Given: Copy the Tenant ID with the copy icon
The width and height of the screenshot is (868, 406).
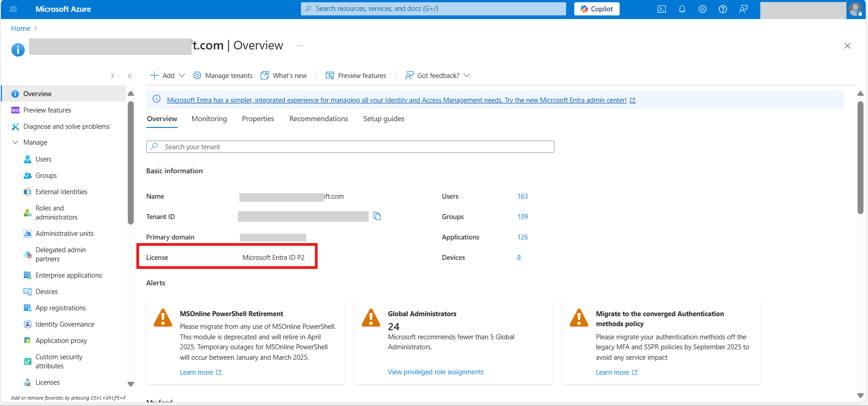Looking at the screenshot, I should (377, 216).
